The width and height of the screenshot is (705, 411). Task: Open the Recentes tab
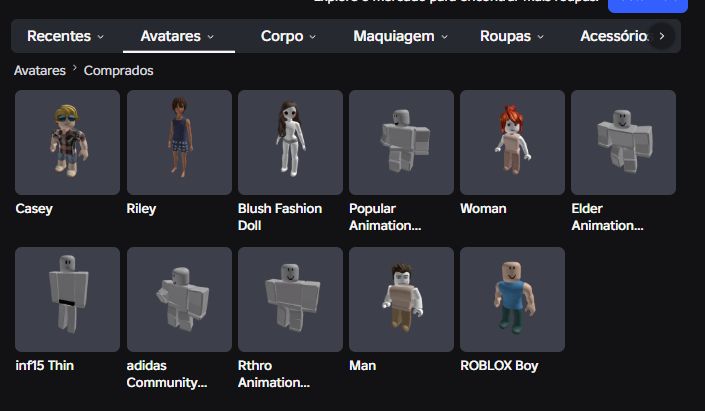pyautogui.click(x=65, y=36)
